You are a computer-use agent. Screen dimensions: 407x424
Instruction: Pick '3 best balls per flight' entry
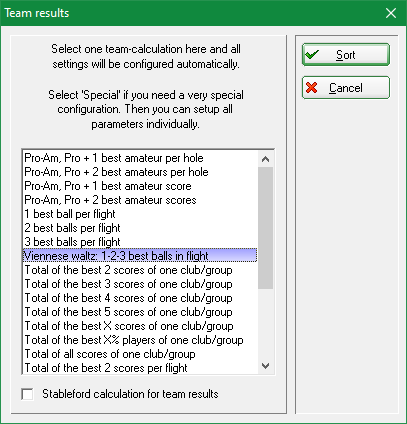tap(140, 242)
